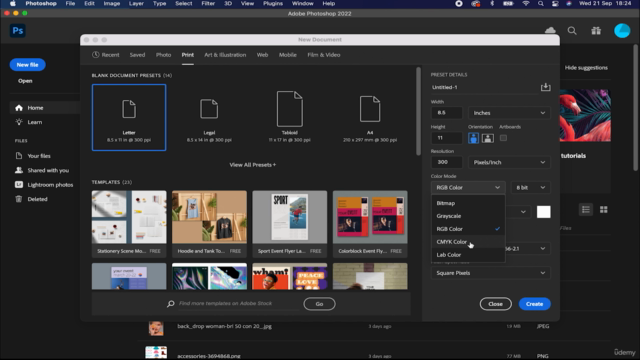Click the search magnifier in Photoshop header
Viewport: 640px width, 360px height.
(x=572, y=31)
